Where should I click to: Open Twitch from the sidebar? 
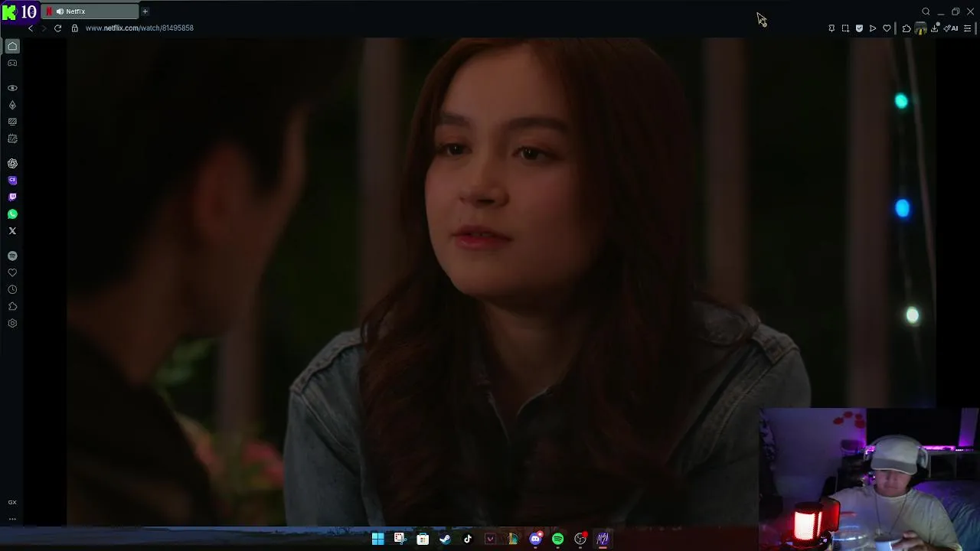(x=12, y=197)
